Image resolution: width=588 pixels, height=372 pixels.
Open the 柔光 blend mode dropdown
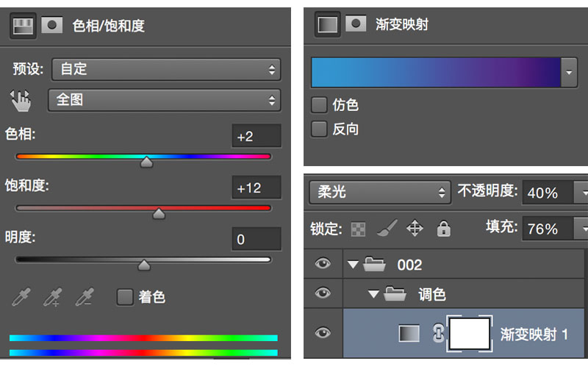[x=380, y=193]
